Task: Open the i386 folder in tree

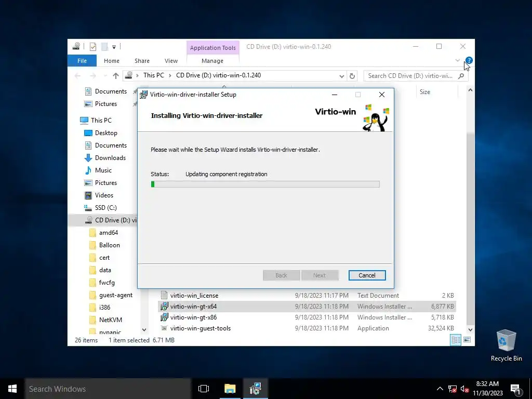Action: click(104, 308)
